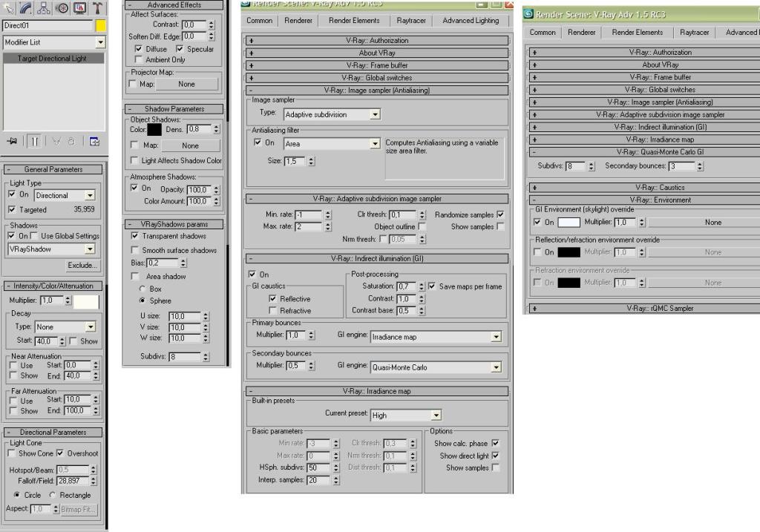Click the HSph. subdivs spinner arrows

click(336, 467)
